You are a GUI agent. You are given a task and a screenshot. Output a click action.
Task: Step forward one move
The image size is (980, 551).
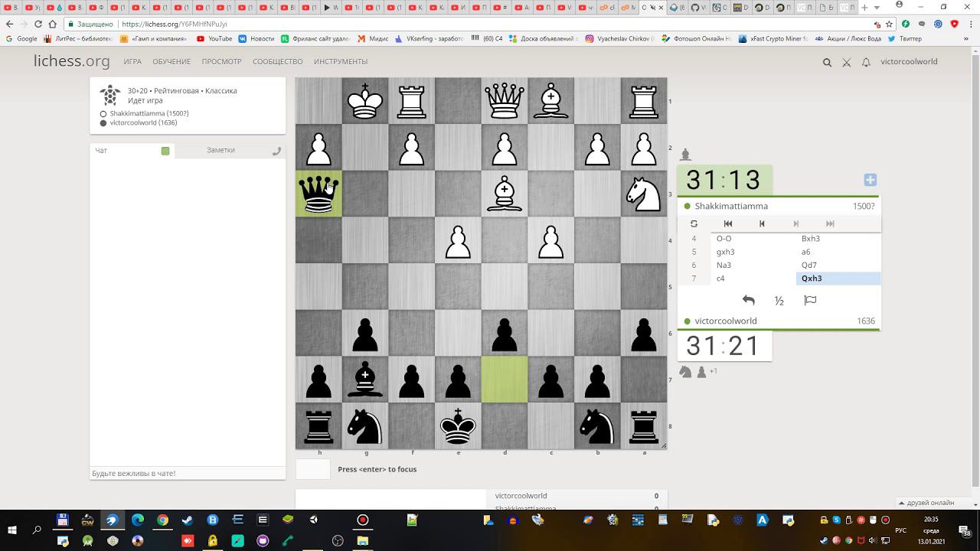796,223
